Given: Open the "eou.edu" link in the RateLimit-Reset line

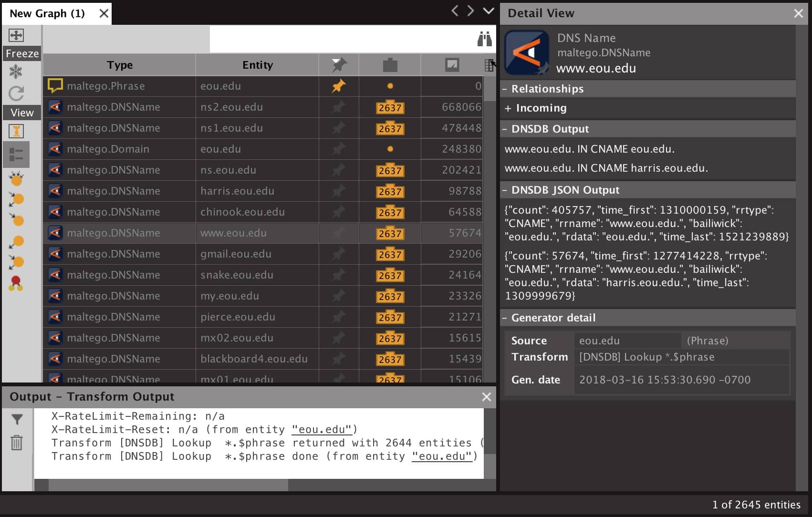Looking at the screenshot, I should [322, 429].
